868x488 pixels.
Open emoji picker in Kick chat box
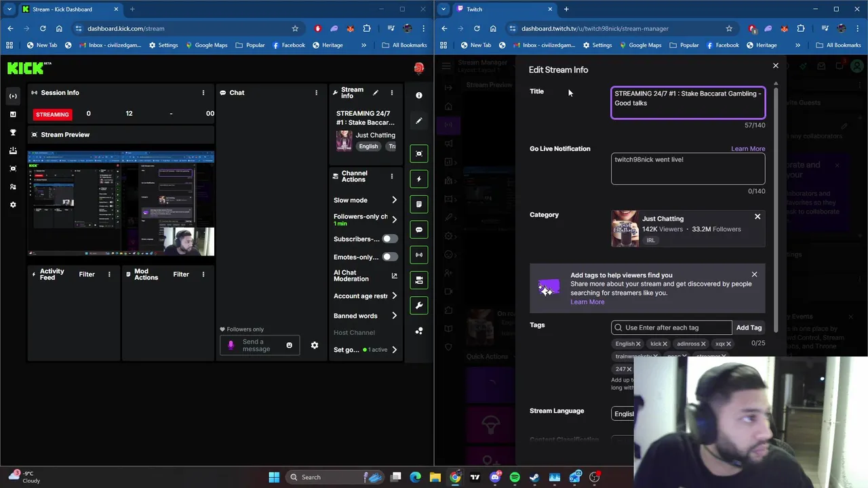point(289,346)
